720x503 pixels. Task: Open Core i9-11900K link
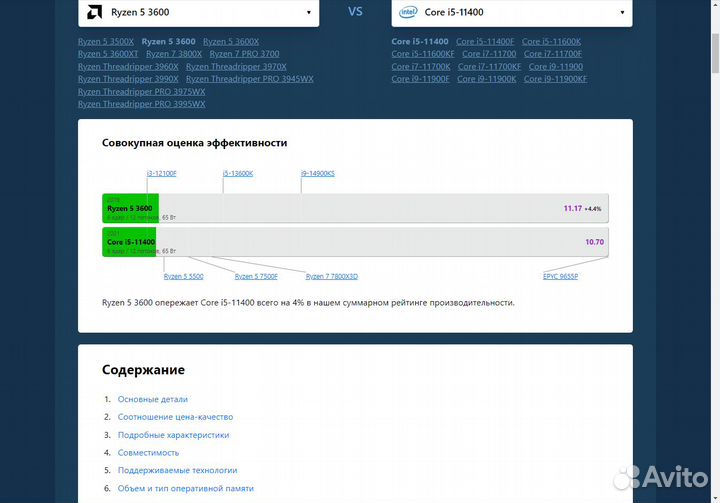pos(487,79)
